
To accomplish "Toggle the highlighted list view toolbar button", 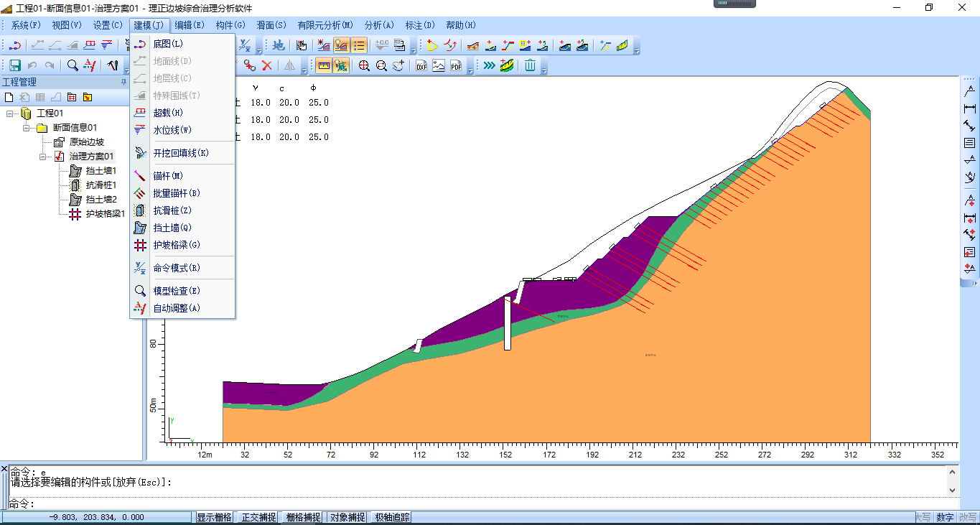I will [x=359, y=45].
